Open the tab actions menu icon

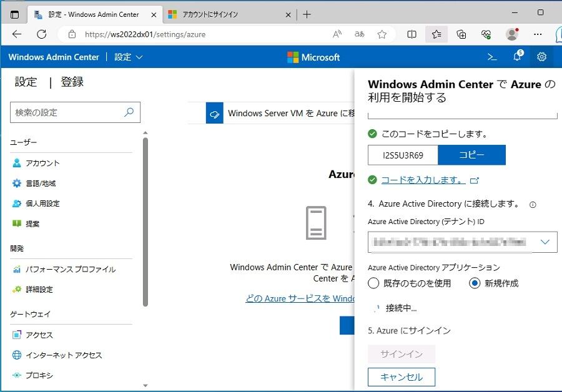[x=14, y=15]
